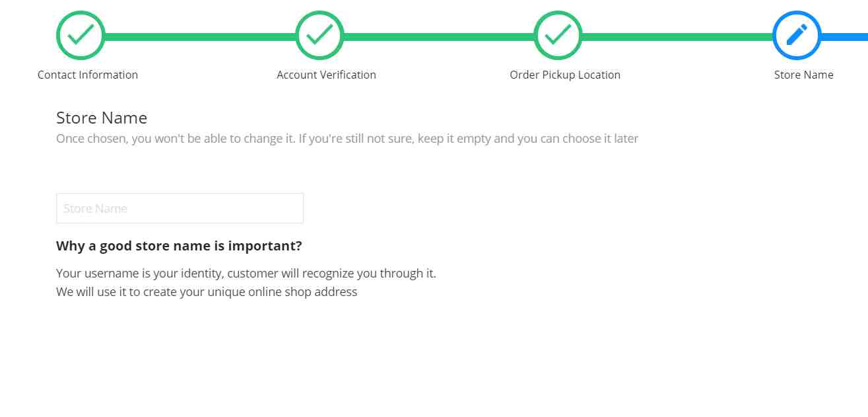Image resolution: width=868 pixels, height=417 pixels.
Task: Click progress bar between Contact Information and Account Verification
Action: click(200, 37)
